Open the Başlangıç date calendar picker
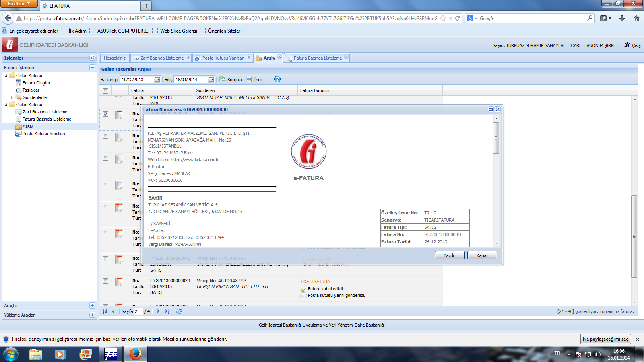This screenshot has height=362, width=644. 157,79
